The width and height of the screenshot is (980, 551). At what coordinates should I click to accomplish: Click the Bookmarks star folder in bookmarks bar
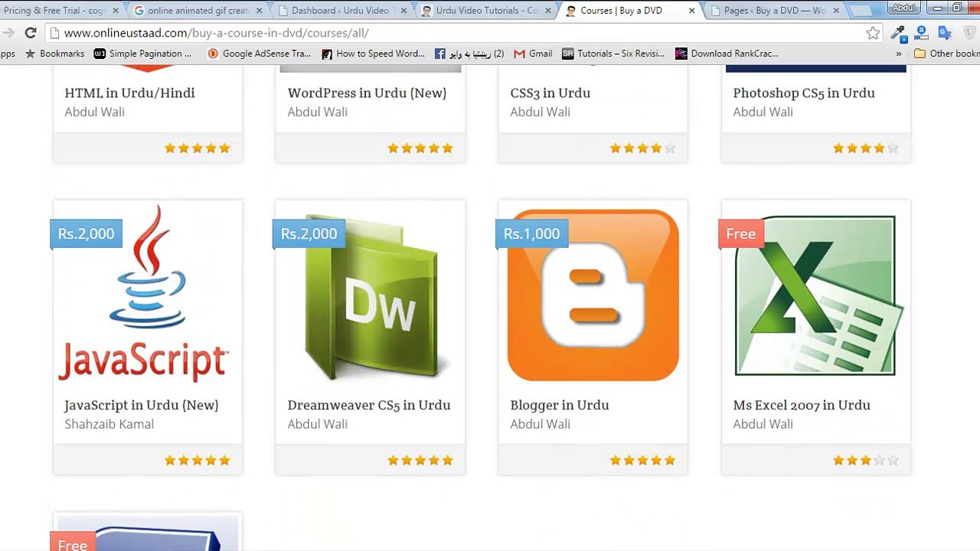click(54, 54)
